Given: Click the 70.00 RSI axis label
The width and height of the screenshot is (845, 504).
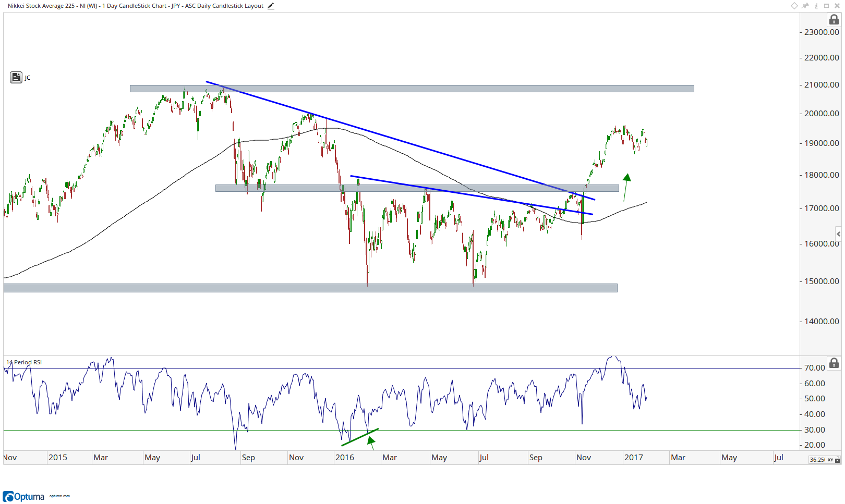Looking at the screenshot, I should (815, 367).
